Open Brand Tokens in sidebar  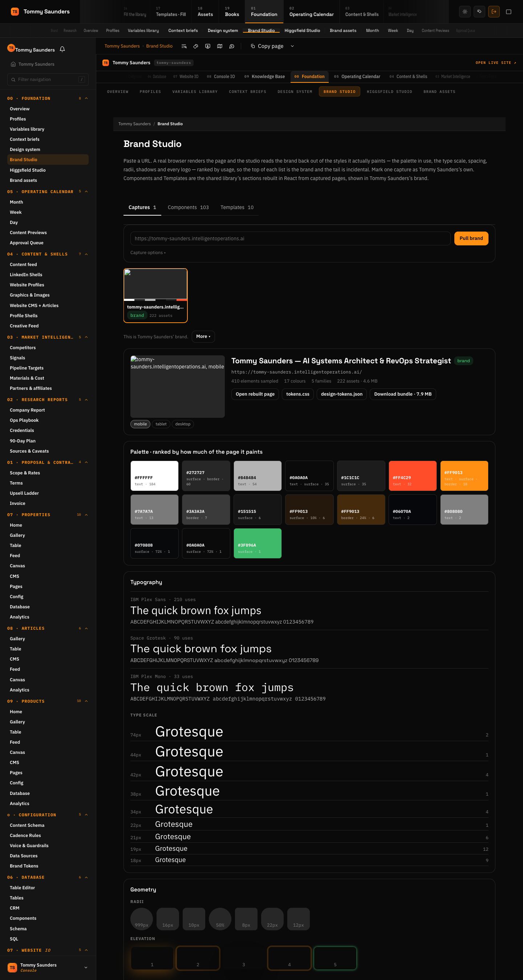[24, 866]
